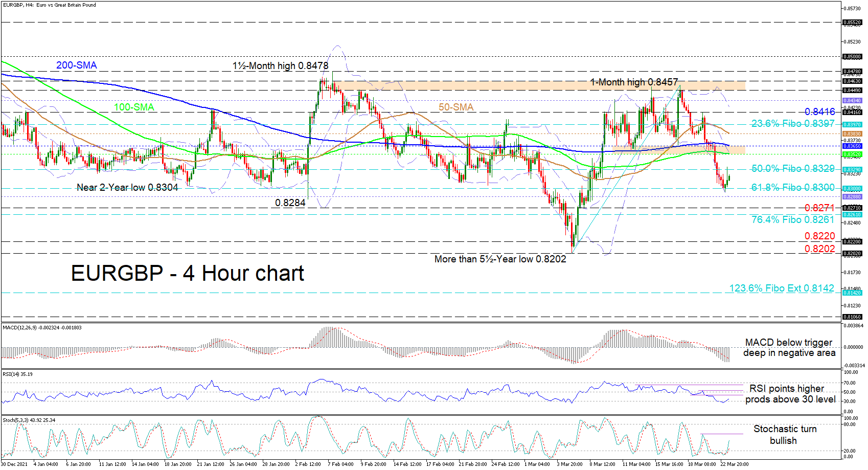868x470 pixels.
Task: Select the green '100-SMA' label
Action: (134, 107)
